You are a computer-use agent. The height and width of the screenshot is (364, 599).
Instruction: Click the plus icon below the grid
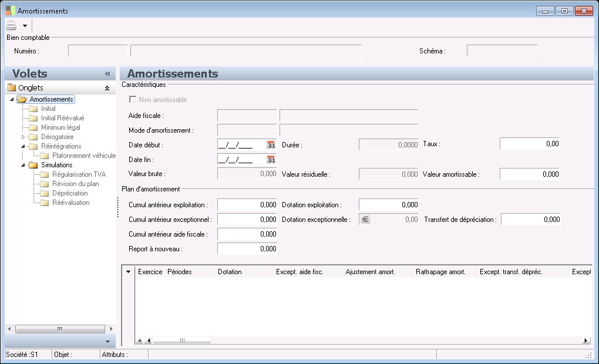[x=140, y=341]
